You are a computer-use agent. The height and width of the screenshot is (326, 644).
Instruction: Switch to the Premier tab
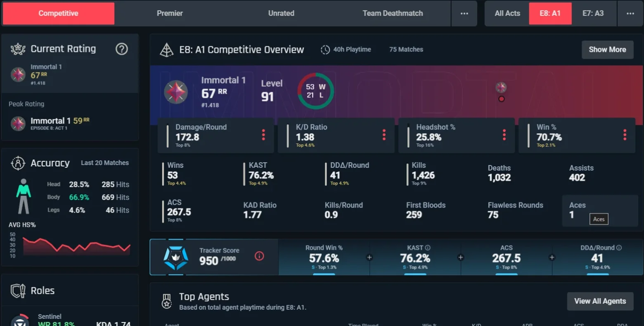pos(170,14)
